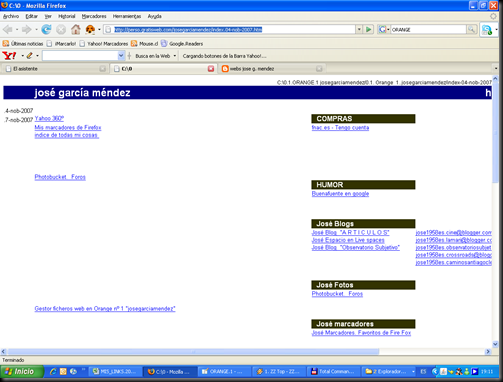Click the Yahoo! toolbar logo

click(9, 56)
